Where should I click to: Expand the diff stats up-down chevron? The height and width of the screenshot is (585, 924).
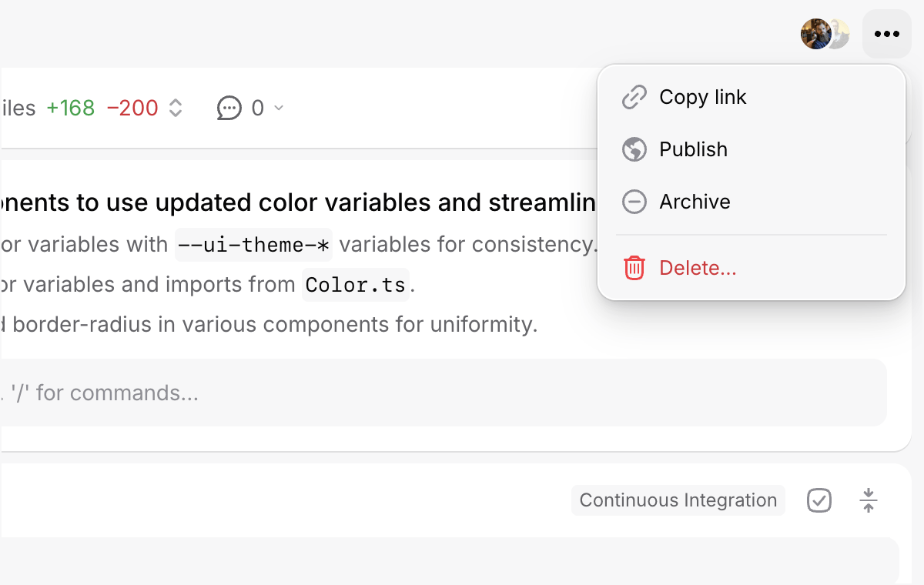[176, 109]
